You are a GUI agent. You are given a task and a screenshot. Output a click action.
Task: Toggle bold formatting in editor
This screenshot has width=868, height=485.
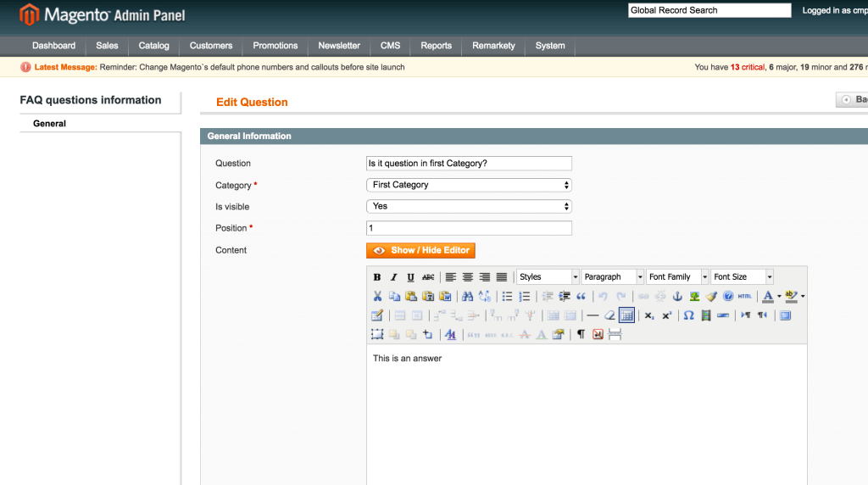[x=377, y=277]
